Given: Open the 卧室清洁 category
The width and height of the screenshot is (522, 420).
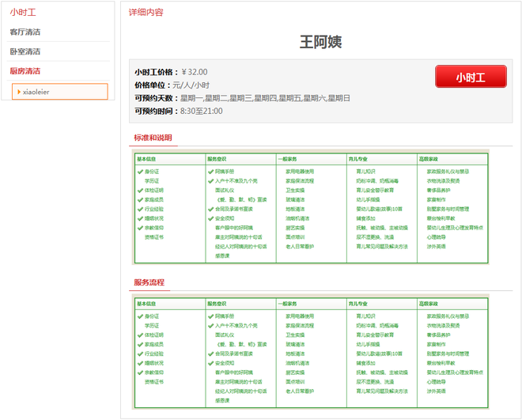Looking at the screenshot, I should [25, 51].
